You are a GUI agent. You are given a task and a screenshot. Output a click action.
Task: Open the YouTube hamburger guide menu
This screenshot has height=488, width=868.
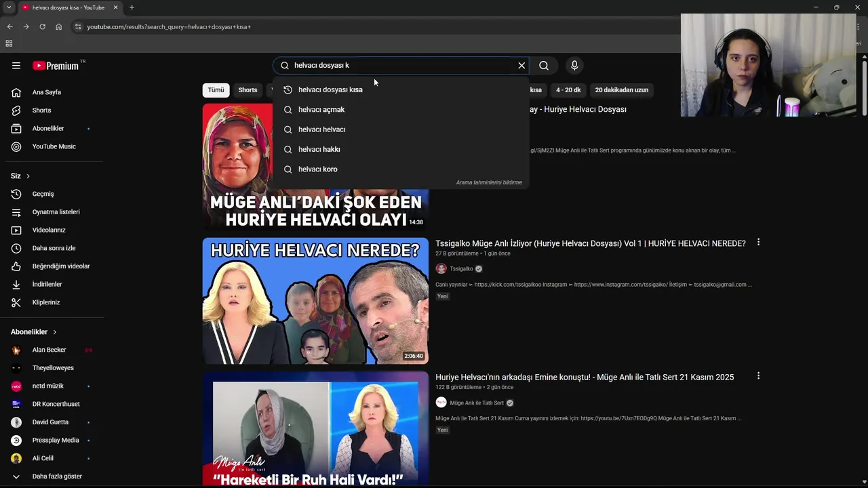pos(16,66)
